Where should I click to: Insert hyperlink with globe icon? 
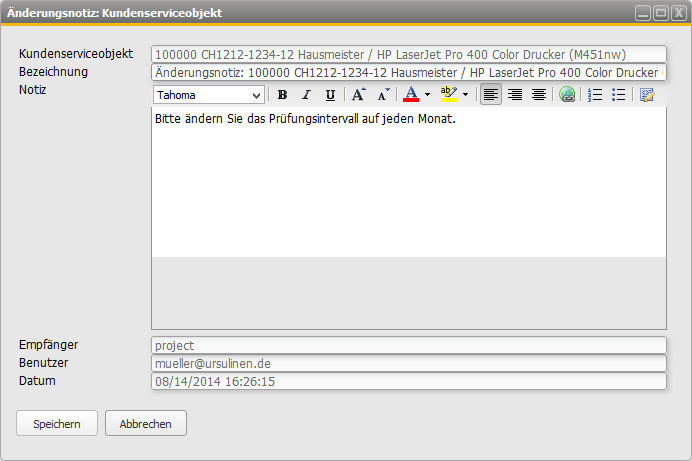[567, 94]
